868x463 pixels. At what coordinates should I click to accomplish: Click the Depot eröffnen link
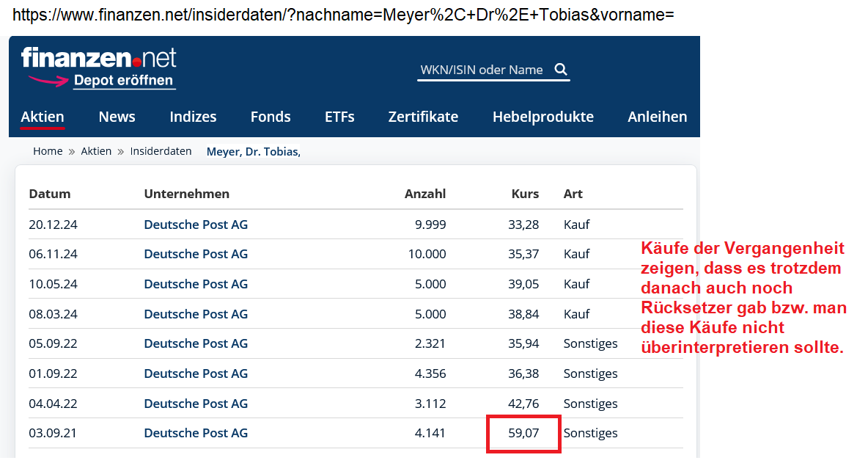coord(122,81)
